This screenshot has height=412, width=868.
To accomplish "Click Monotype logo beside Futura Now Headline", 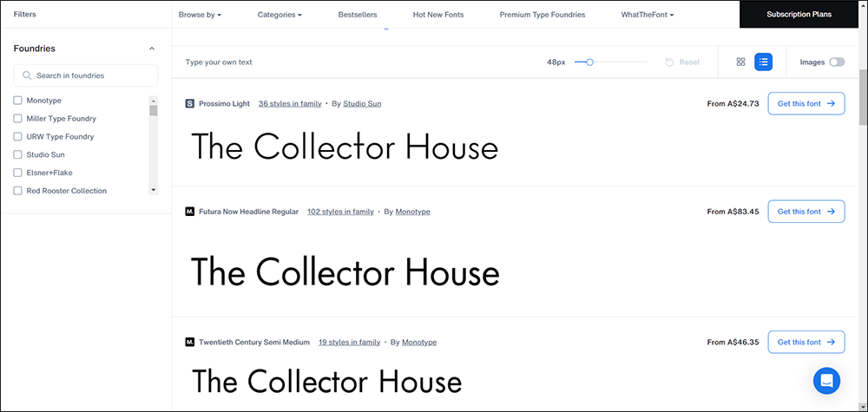I will tap(190, 212).
